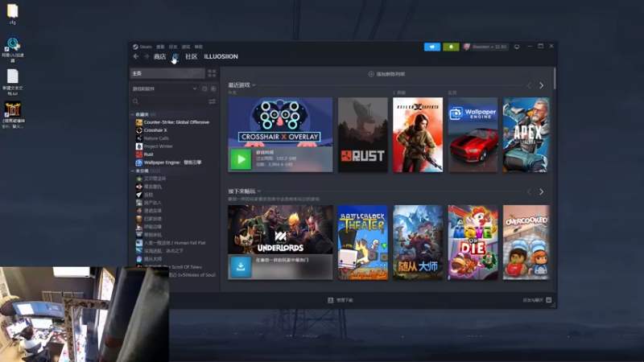Collapse the uncategorized (未分类) category

pyautogui.click(x=133, y=171)
